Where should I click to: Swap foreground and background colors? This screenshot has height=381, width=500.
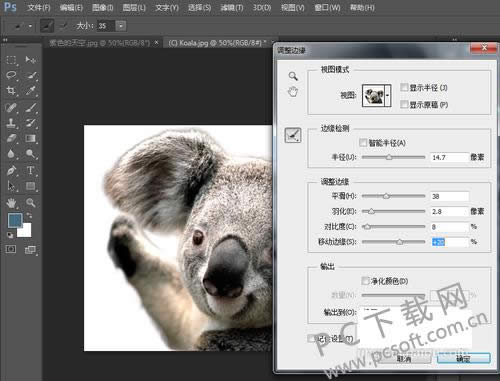tap(29, 216)
